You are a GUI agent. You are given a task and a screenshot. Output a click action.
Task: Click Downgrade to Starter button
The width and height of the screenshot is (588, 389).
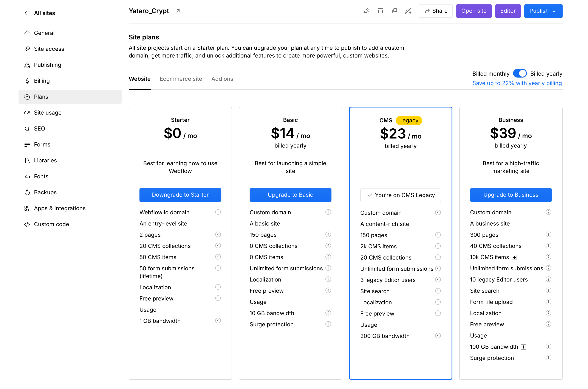click(180, 195)
